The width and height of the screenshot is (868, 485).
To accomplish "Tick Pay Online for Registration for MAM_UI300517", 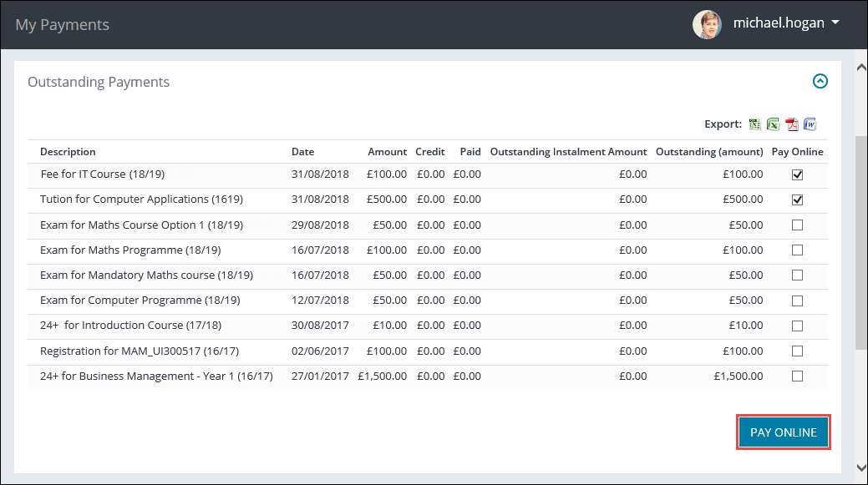I will point(797,351).
